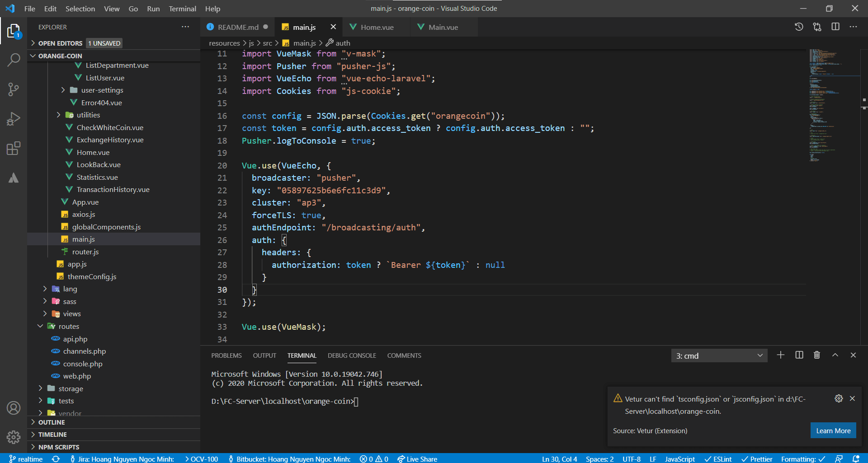Viewport: 868px width, 463px height.
Task: Open the Accounts icon in activity bar
Action: 14,408
